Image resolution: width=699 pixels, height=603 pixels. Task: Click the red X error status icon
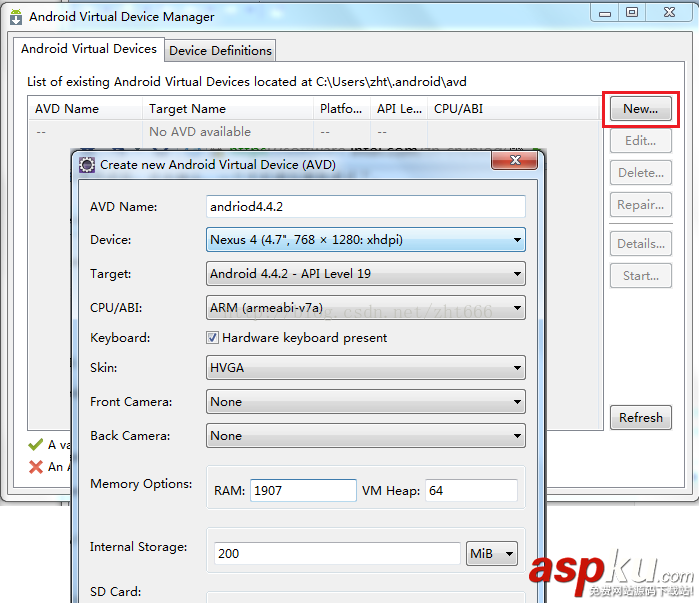(36, 467)
